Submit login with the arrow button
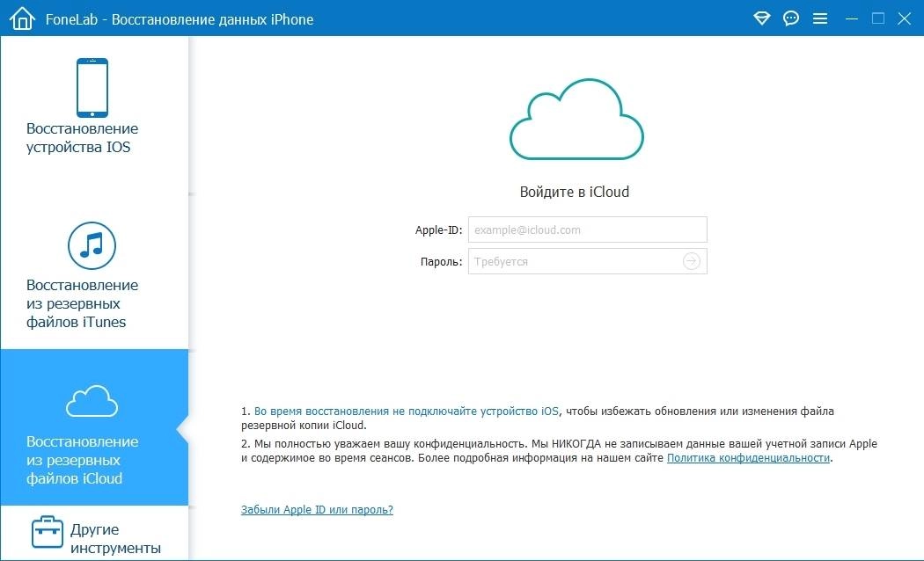Viewport: 924px width, 561px height. pyautogui.click(x=691, y=261)
